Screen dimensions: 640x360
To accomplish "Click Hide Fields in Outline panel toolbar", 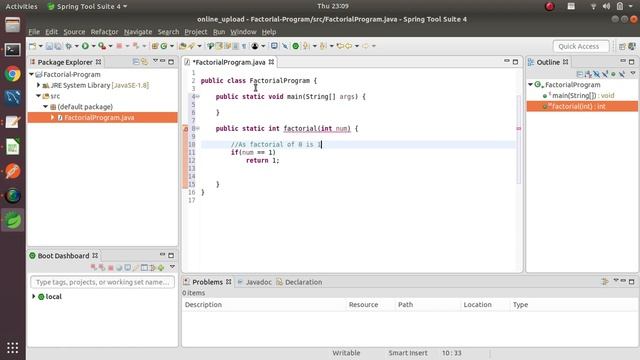I will point(597,74).
